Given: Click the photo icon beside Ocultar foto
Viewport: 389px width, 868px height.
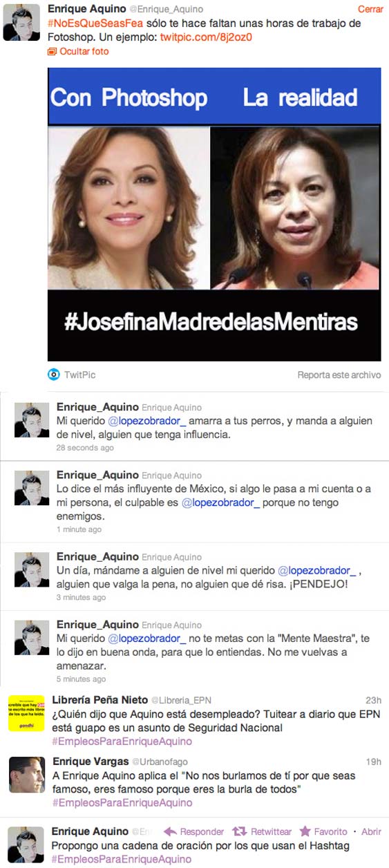Looking at the screenshot, I should coord(52,52).
